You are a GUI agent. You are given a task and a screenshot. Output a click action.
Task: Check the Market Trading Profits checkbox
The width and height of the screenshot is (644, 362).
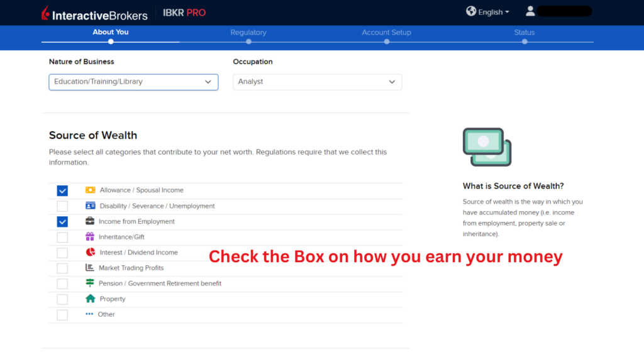pyautogui.click(x=62, y=268)
